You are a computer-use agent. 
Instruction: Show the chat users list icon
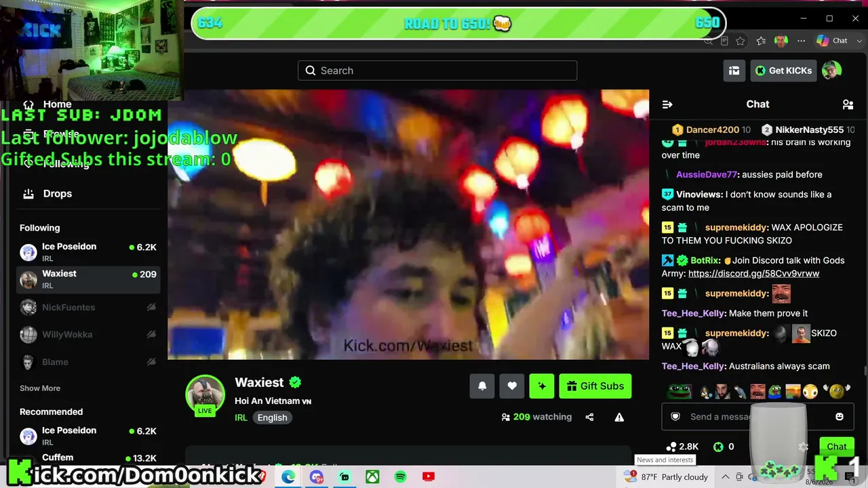point(848,104)
